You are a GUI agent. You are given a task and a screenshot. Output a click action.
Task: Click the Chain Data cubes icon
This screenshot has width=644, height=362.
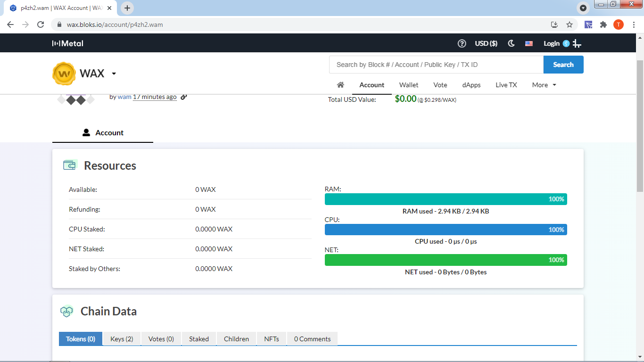[x=67, y=312]
